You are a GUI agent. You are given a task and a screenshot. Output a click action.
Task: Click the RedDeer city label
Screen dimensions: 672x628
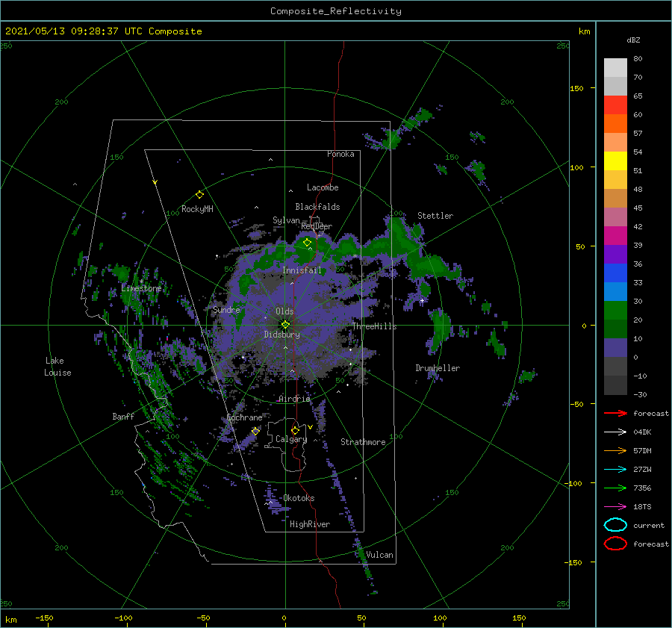[317, 226]
